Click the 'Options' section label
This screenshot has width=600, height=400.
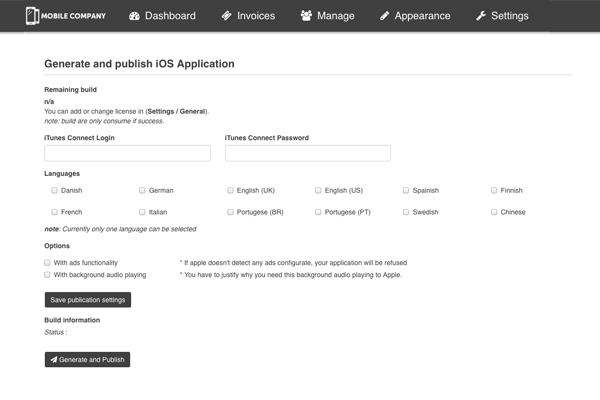[57, 246]
